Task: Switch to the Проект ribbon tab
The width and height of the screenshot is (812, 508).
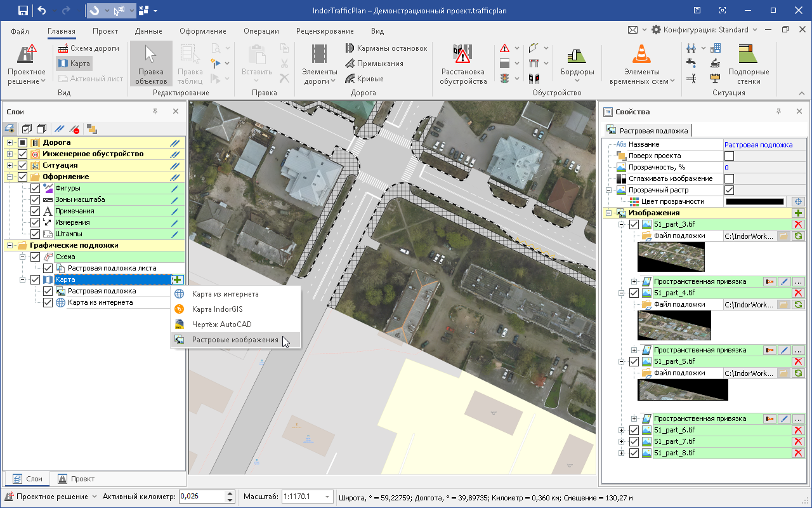Action: [105, 31]
